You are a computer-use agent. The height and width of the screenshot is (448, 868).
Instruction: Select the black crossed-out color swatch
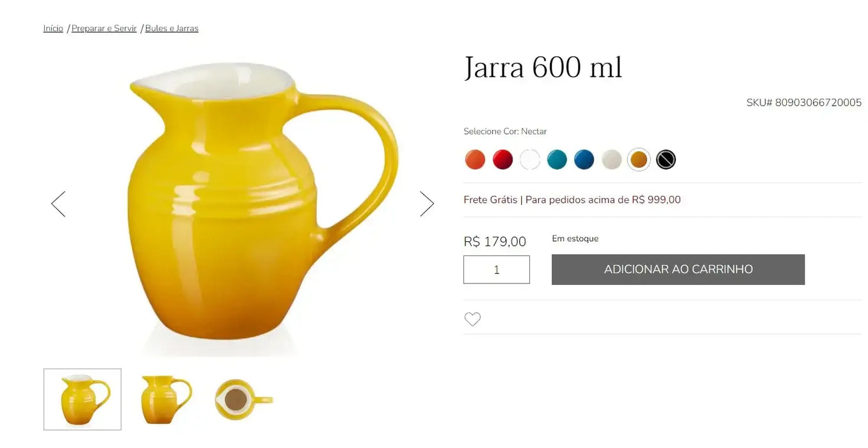tap(666, 159)
